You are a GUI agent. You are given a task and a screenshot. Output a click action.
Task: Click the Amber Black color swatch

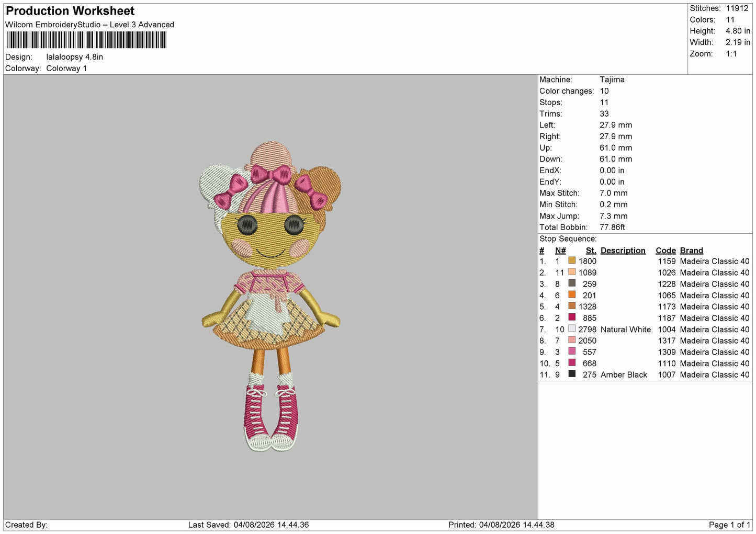coord(572,374)
